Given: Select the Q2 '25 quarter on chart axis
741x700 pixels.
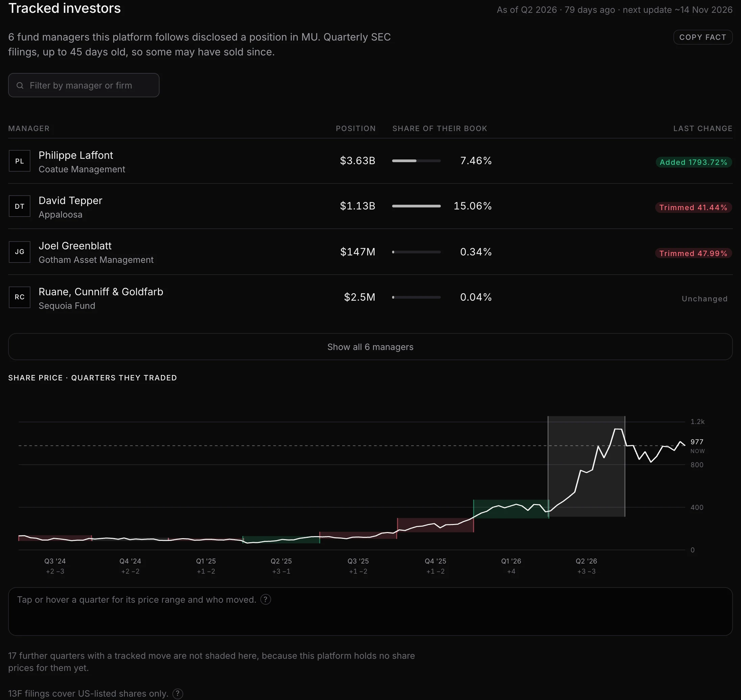Looking at the screenshot, I should pyautogui.click(x=281, y=561).
